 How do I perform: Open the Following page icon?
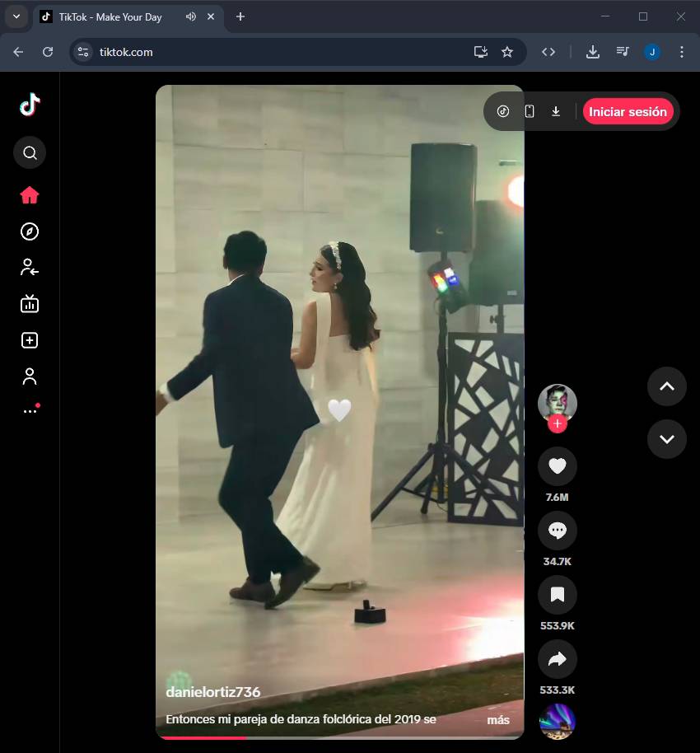click(30, 268)
